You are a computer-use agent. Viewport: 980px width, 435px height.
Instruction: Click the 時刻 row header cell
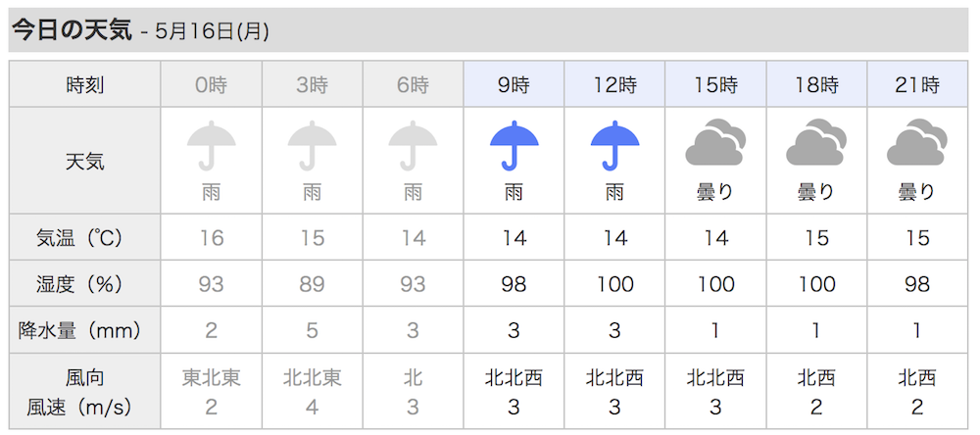85,84
